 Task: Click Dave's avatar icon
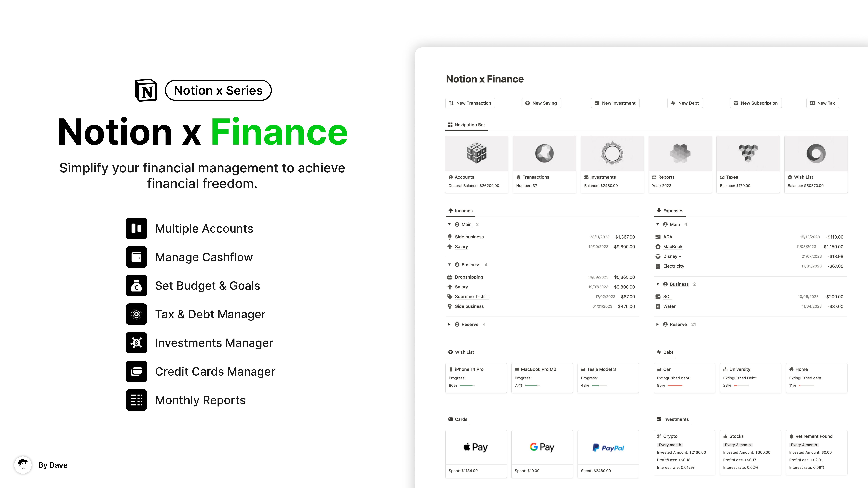click(x=23, y=465)
